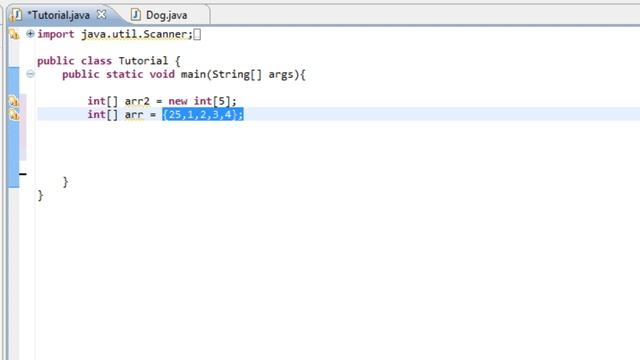Click closing brace of Tutorial class
The image size is (640, 360).
(40, 195)
